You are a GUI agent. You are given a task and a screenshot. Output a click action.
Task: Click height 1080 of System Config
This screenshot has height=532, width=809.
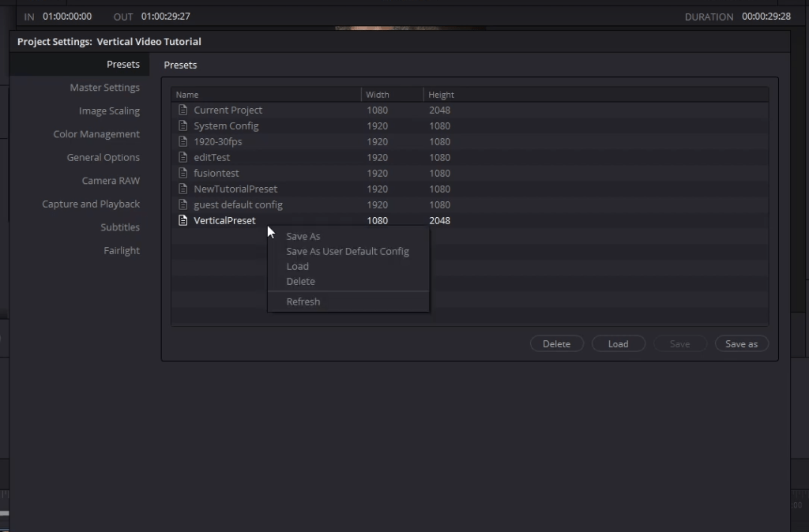[x=439, y=126]
